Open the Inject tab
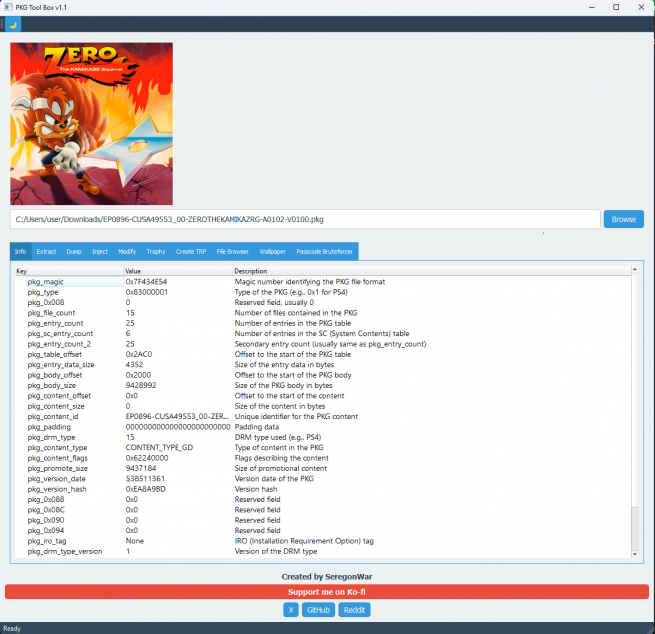 (100, 251)
